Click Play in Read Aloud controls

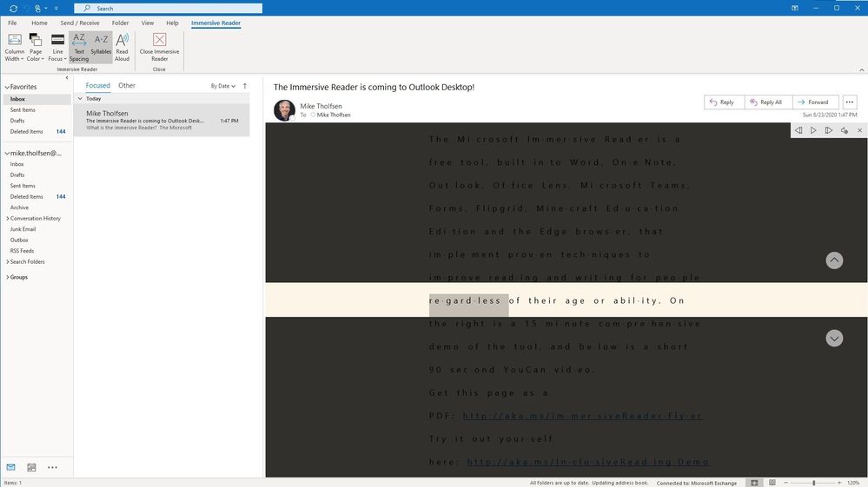point(813,130)
